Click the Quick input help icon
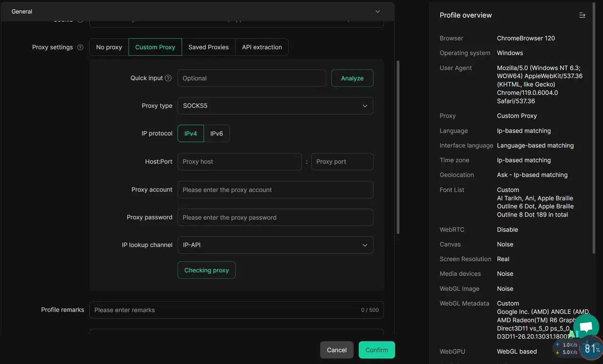This screenshot has width=603, height=364. [168, 78]
